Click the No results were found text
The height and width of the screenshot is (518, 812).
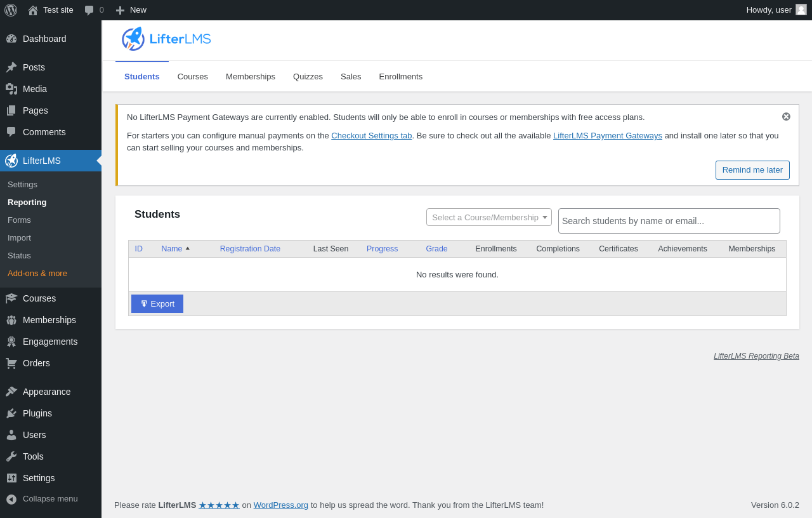(x=457, y=275)
